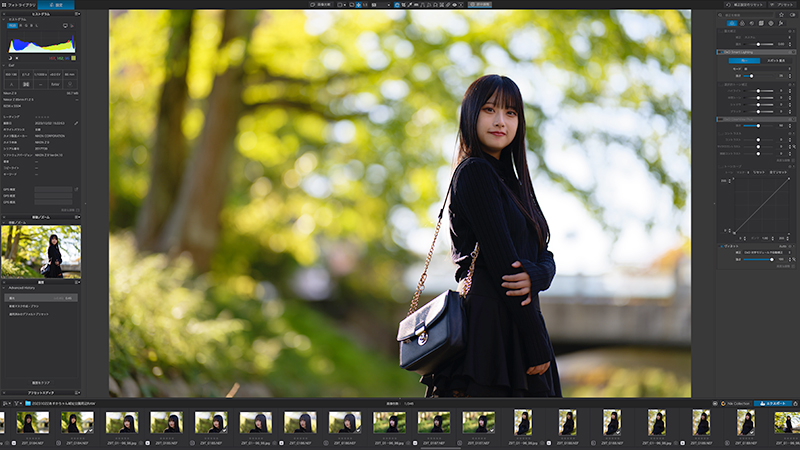
Task: Click the lock icon at filmstrip right end
Action: pos(795,404)
